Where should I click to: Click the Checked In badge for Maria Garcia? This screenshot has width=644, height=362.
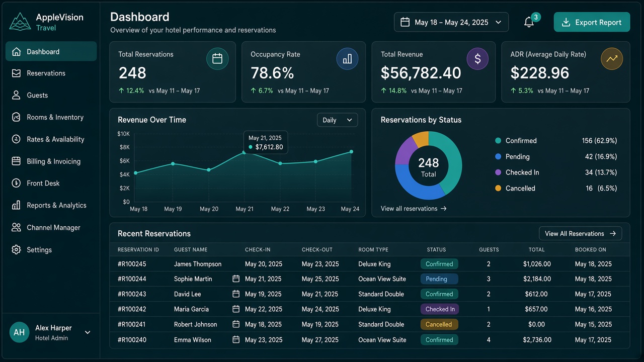pos(439,309)
